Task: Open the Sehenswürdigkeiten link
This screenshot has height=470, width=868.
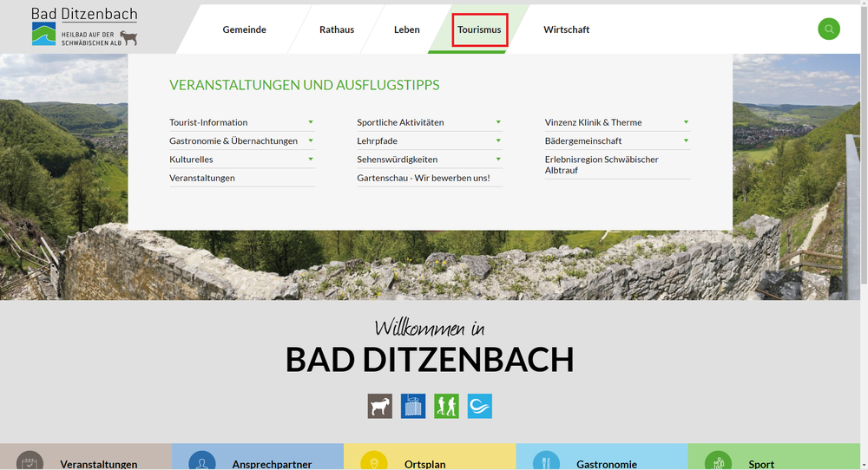Action: point(397,160)
